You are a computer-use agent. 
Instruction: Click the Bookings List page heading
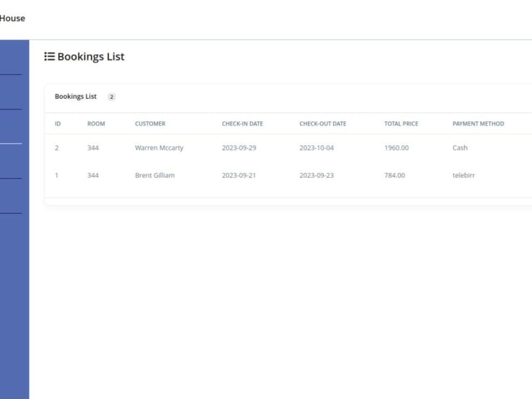91,56
